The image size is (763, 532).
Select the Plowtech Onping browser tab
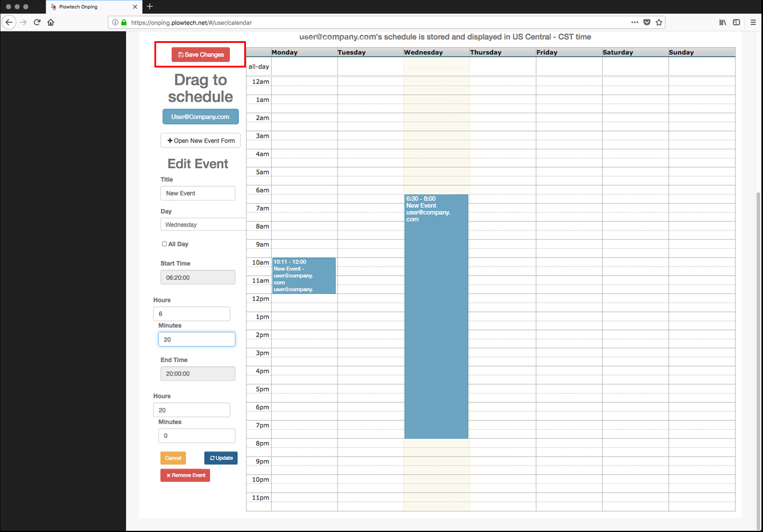pyautogui.click(x=89, y=7)
